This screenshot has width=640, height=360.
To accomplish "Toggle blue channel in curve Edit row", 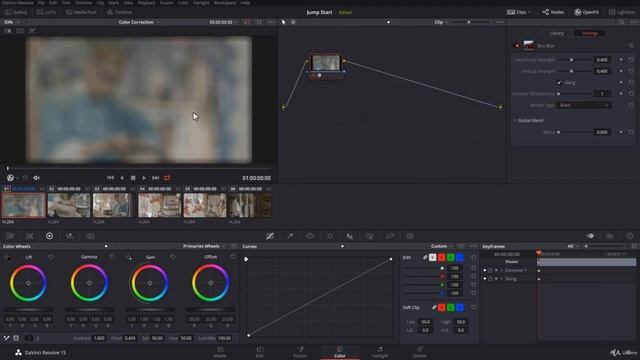I will point(460,258).
